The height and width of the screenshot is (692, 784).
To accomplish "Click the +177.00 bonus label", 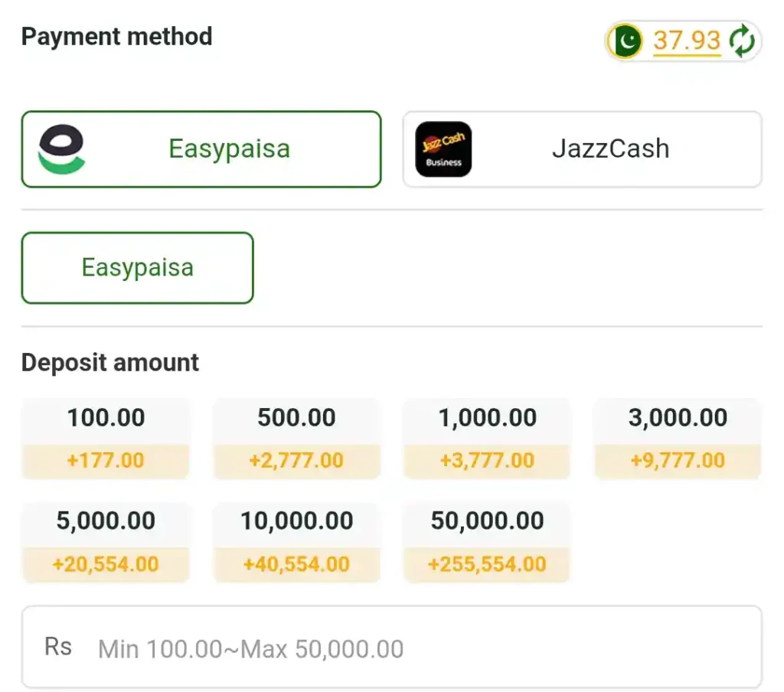I will click(x=106, y=461).
